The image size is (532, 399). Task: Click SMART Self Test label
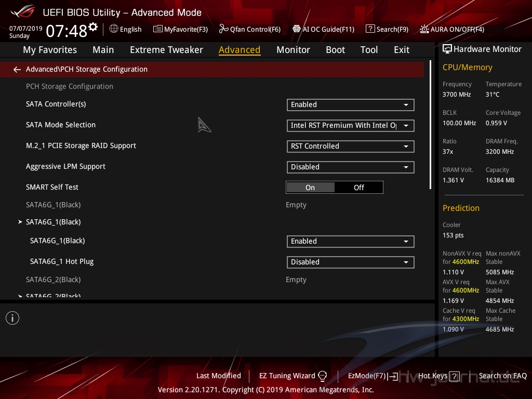[x=52, y=187]
